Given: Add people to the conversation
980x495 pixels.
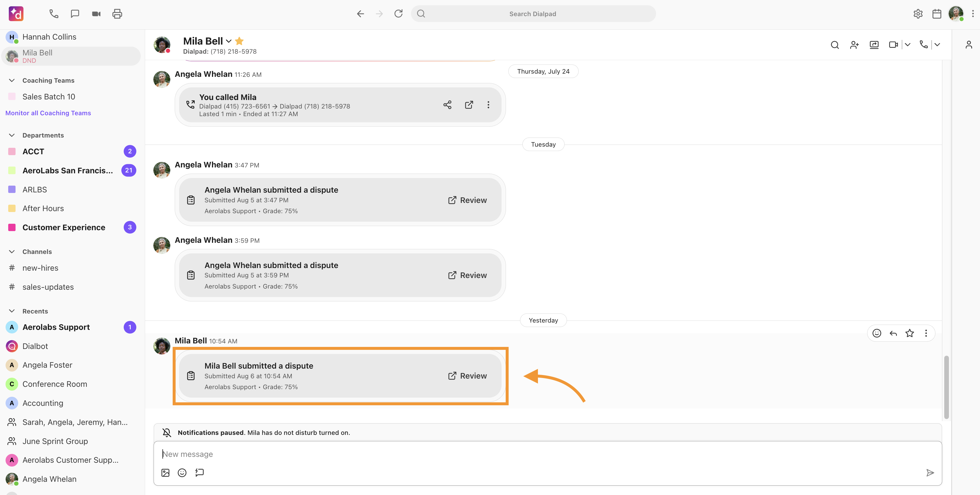Looking at the screenshot, I should coord(855,45).
